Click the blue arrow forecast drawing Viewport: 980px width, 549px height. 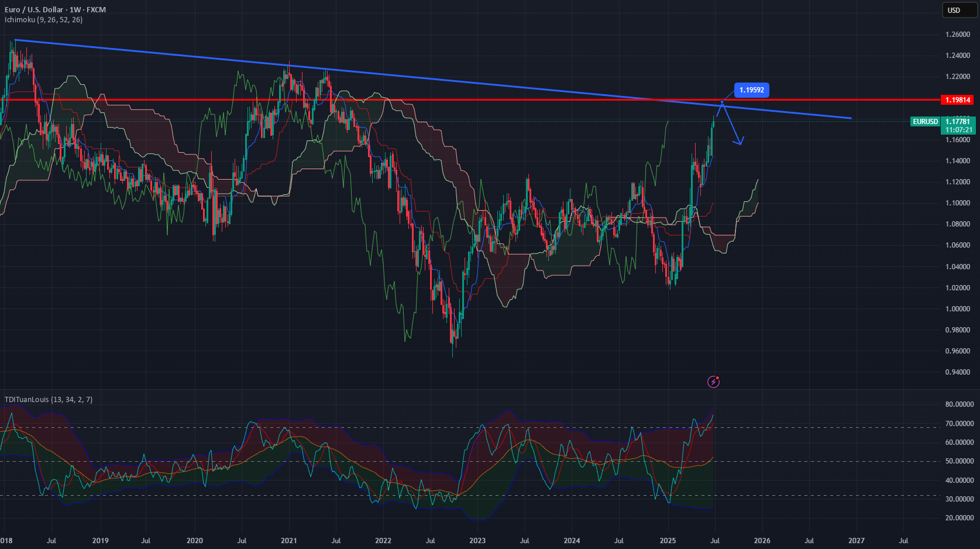(730, 124)
